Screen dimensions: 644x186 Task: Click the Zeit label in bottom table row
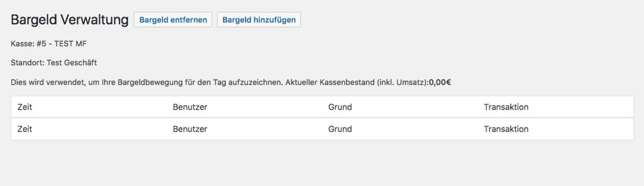[25, 129]
